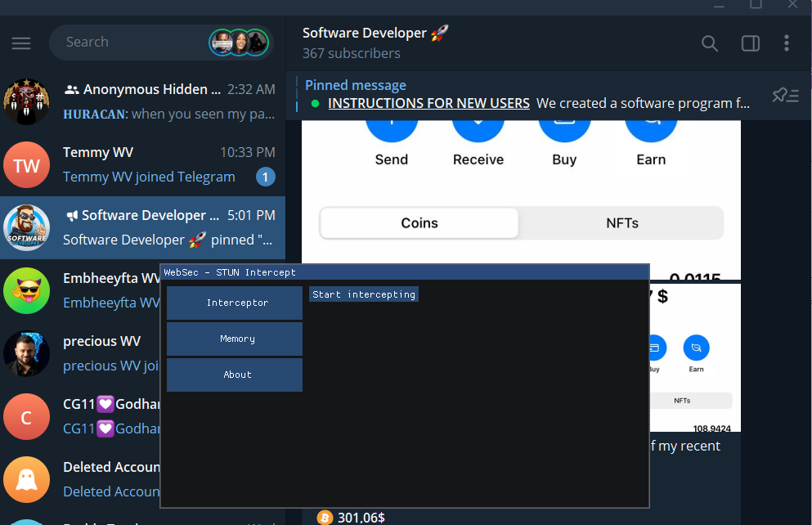This screenshot has height=525, width=812.
Task: Click the megaphone channel icon beside Software Developer
Action: click(x=72, y=216)
